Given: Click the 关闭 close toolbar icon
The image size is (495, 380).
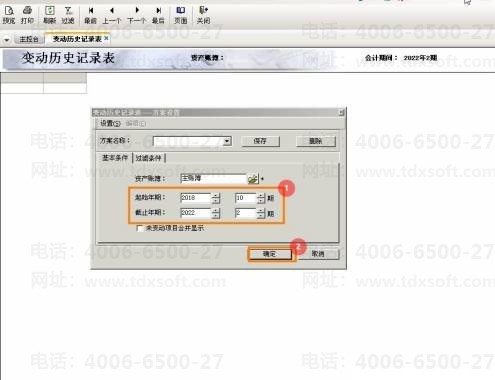Looking at the screenshot, I should click(x=203, y=15).
